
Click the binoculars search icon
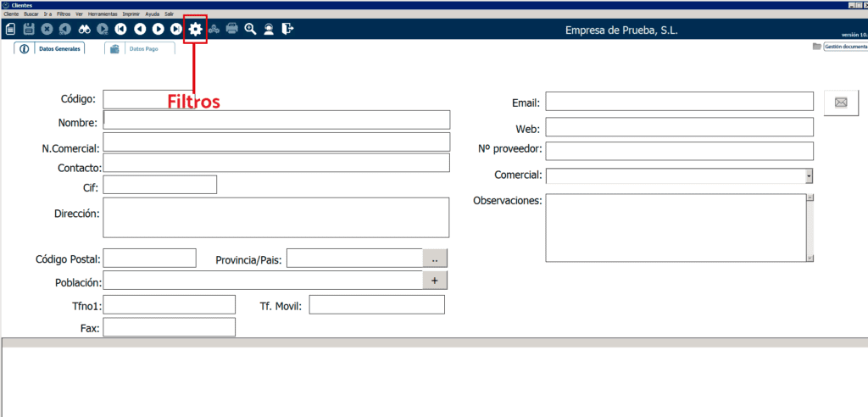84,29
